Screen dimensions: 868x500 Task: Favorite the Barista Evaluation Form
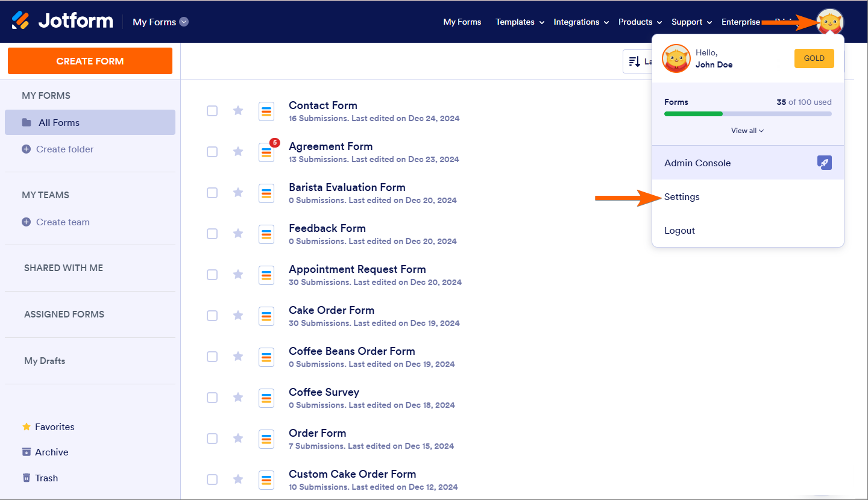click(238, 192)
